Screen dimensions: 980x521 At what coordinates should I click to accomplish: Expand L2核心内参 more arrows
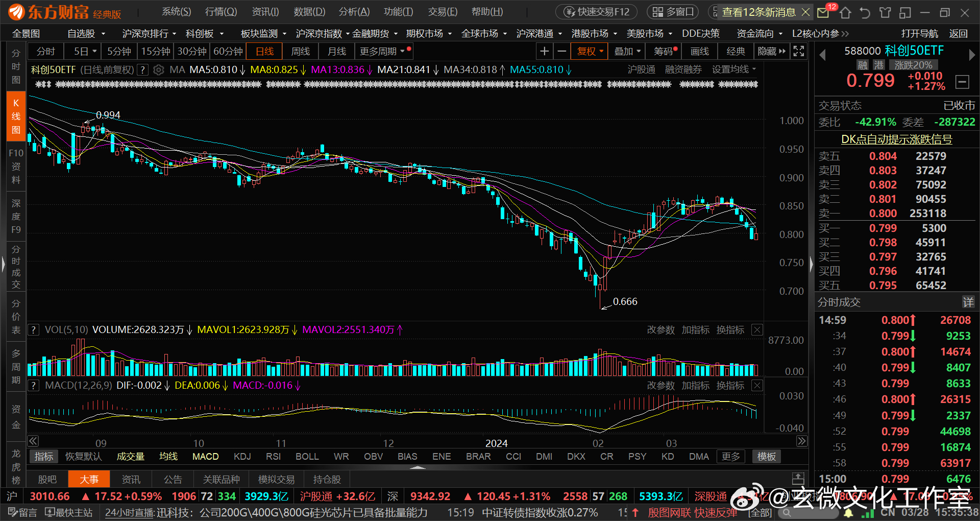click(x=845, y=34)
